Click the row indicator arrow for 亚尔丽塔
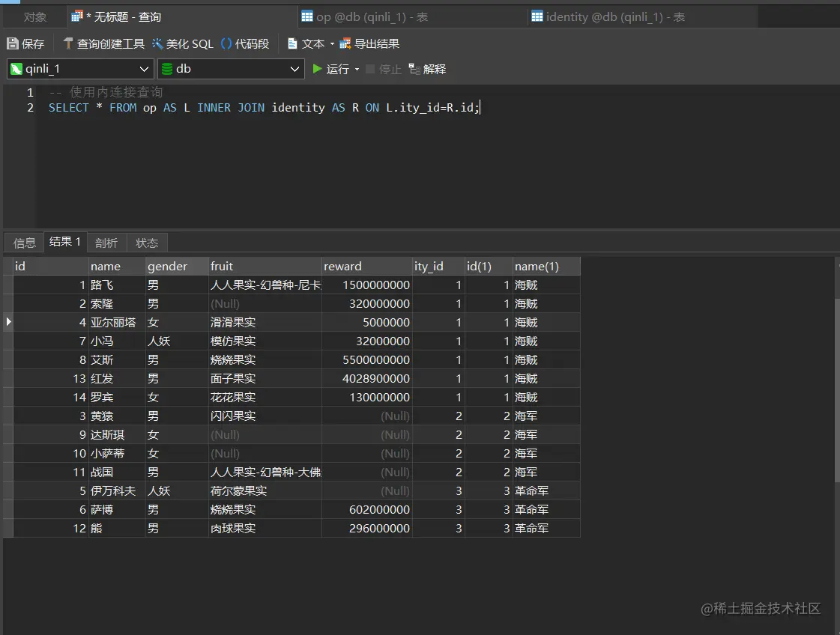Viewport: 840px width, 635px height. point(8,322)
